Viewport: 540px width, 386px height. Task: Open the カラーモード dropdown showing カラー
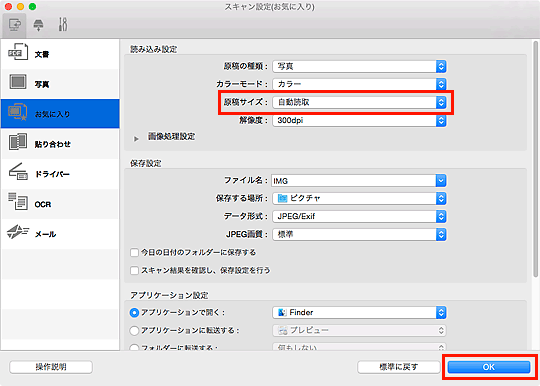359,84
